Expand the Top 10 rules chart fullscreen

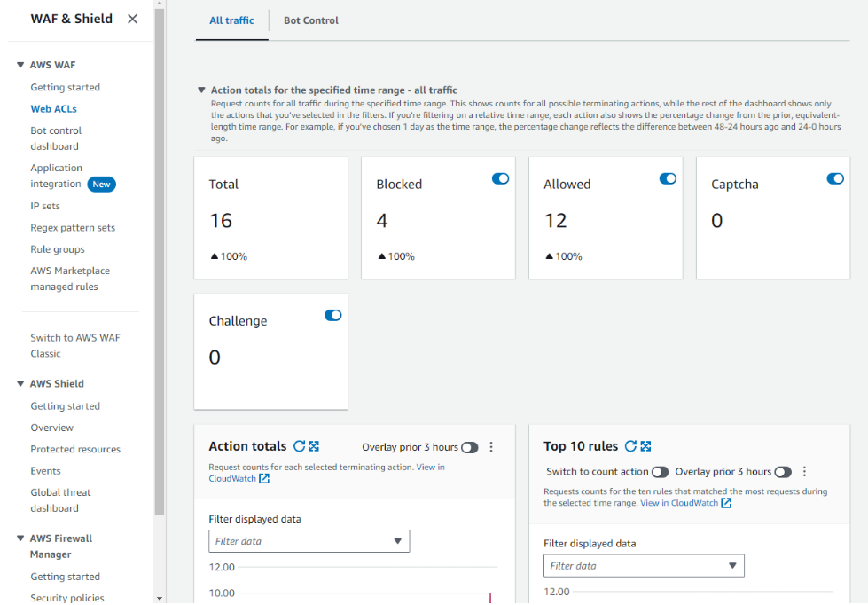click(x=645, y=446)
